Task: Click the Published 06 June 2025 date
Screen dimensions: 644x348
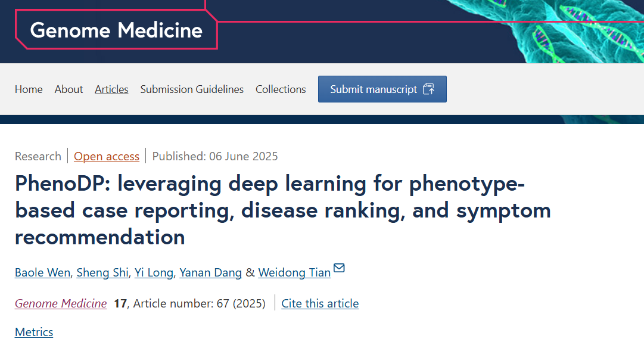Action: 215,157
